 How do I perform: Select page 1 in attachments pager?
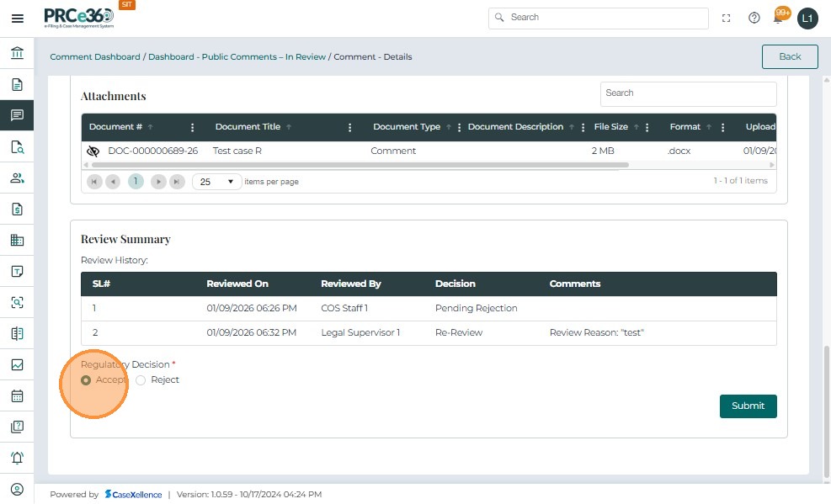tap(136, 182)
